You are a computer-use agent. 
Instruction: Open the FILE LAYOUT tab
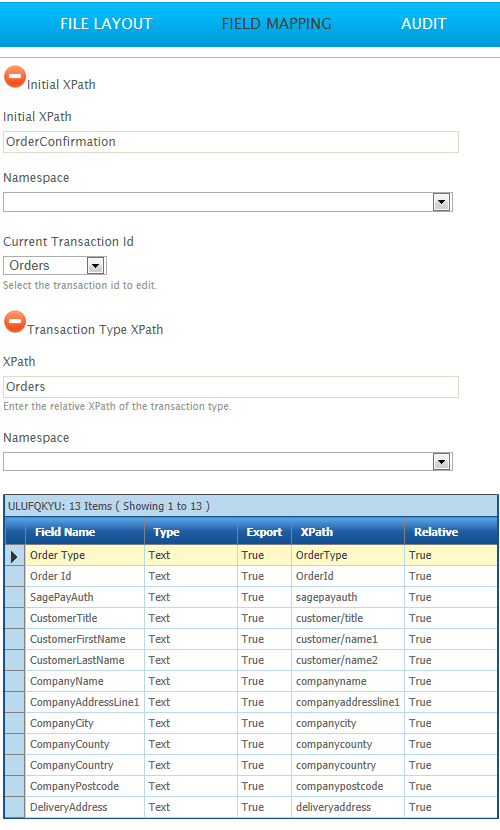[106, 24]
